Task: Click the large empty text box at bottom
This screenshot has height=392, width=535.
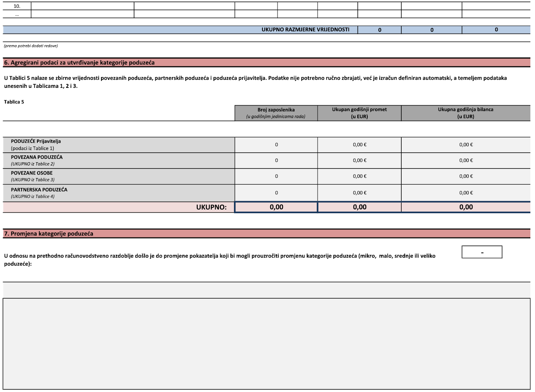Action: [266, 343]
